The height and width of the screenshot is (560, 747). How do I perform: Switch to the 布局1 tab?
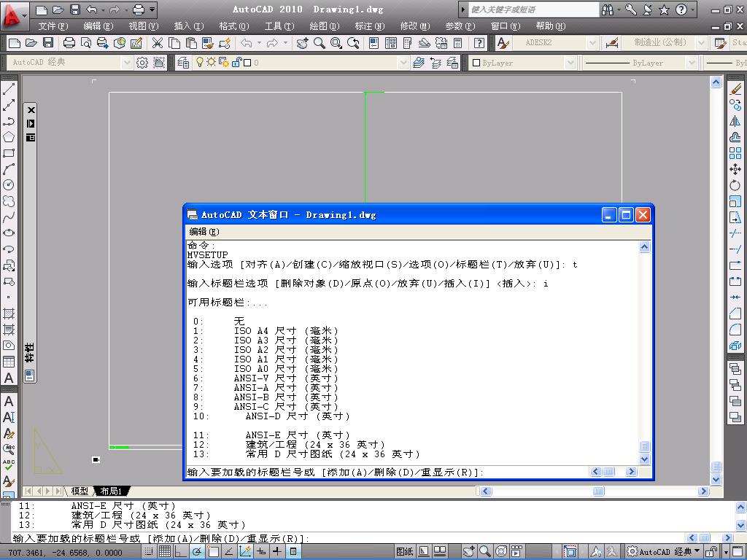pyautogui.click(x=112, y=491)
